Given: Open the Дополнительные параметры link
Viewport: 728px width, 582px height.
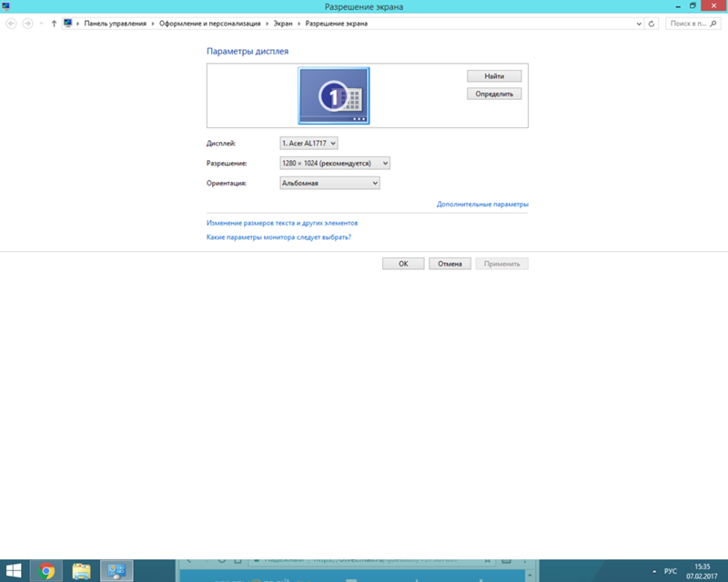Looking at the screenshot, I should [x=482, y=205].
